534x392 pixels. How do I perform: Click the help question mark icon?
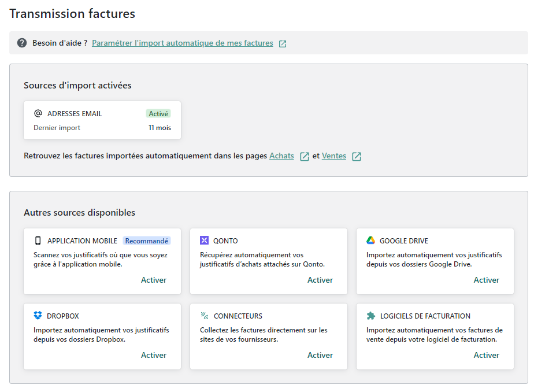(x=22, y=43)
